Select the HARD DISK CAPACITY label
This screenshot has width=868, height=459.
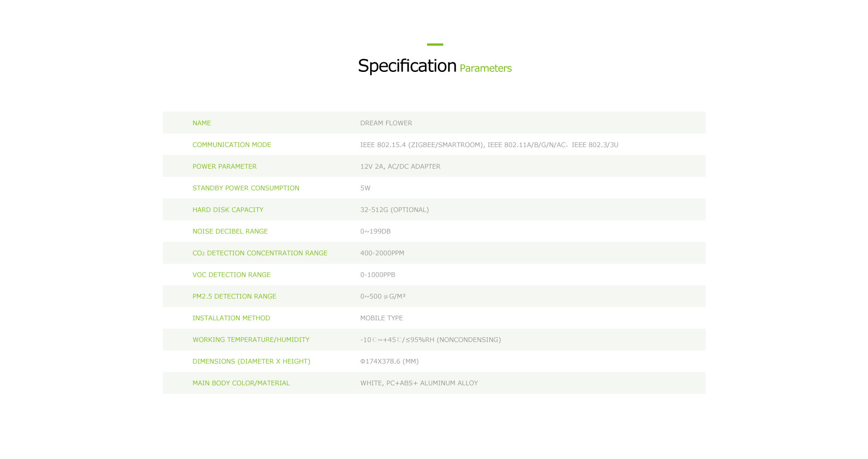(x=228, y=210)
